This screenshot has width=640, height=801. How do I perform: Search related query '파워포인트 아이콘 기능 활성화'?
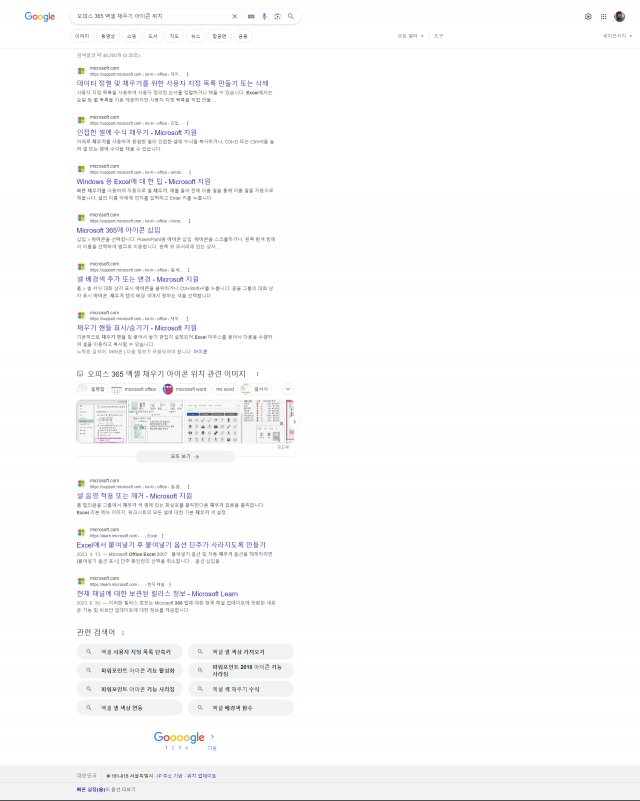[x=130, y=671]
